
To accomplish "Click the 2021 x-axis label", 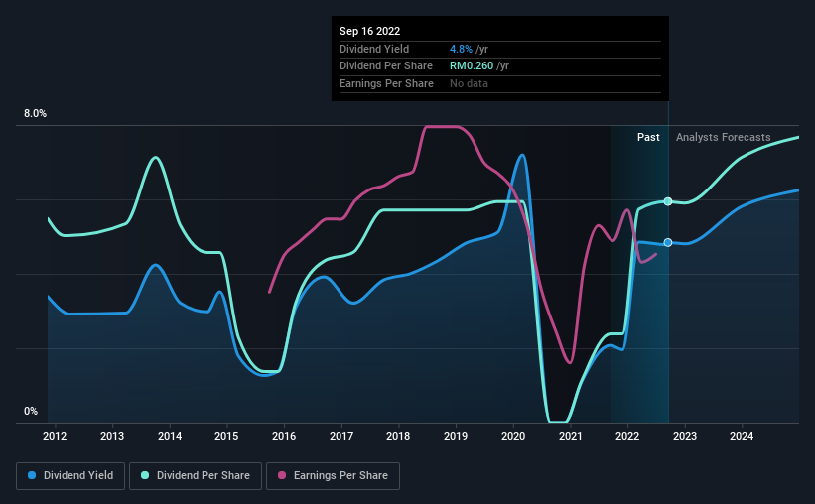I will [570, 436].
